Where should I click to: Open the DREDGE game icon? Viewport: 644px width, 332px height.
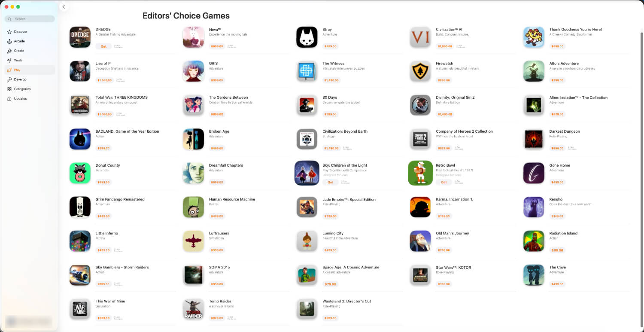point(80,37)
